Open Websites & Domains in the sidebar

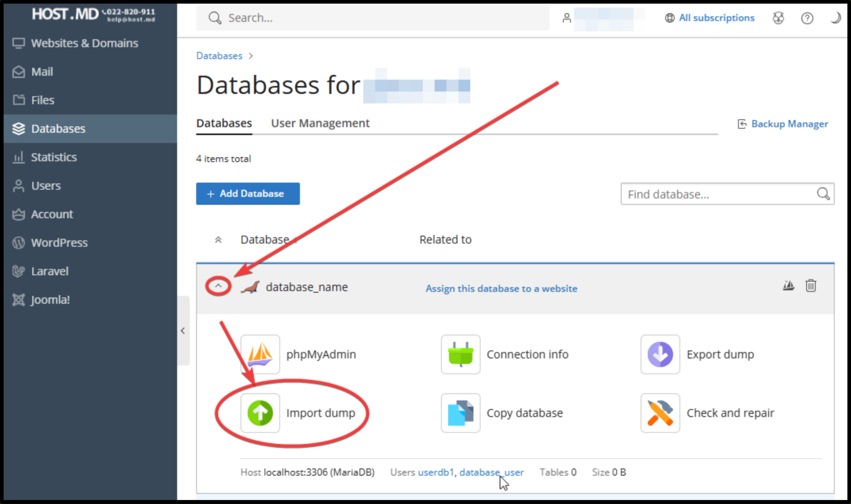coord(90,43)
